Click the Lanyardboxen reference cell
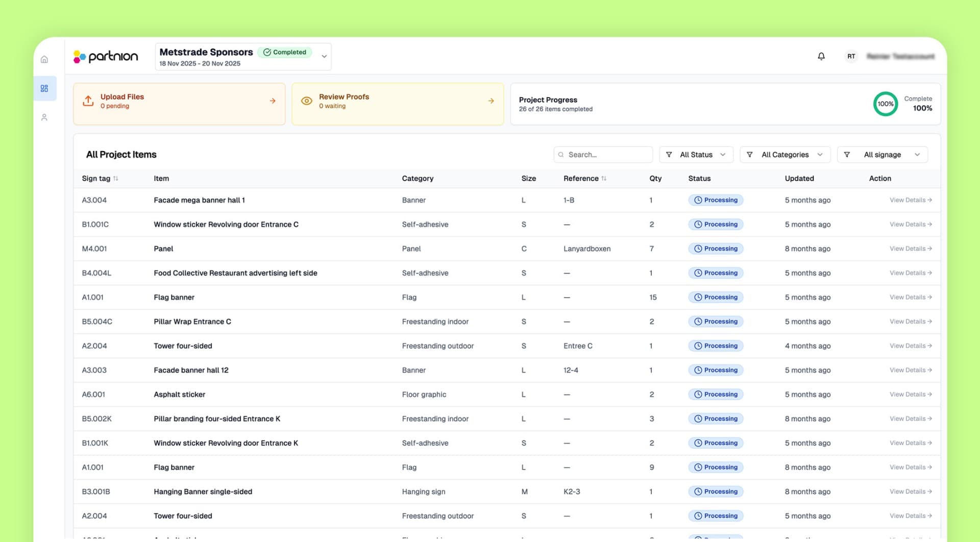980x542 pixels. 587,249
